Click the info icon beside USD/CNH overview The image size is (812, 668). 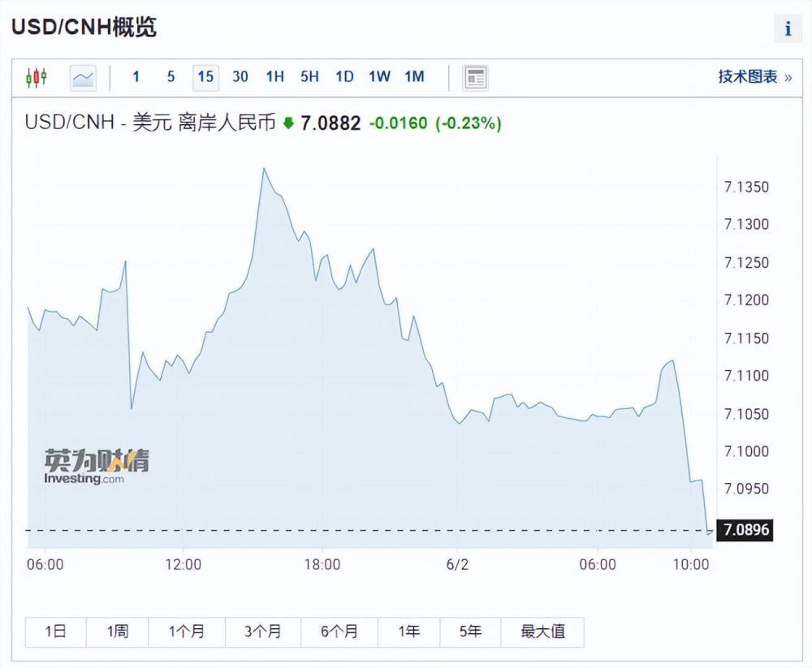[x=788, y=29]
